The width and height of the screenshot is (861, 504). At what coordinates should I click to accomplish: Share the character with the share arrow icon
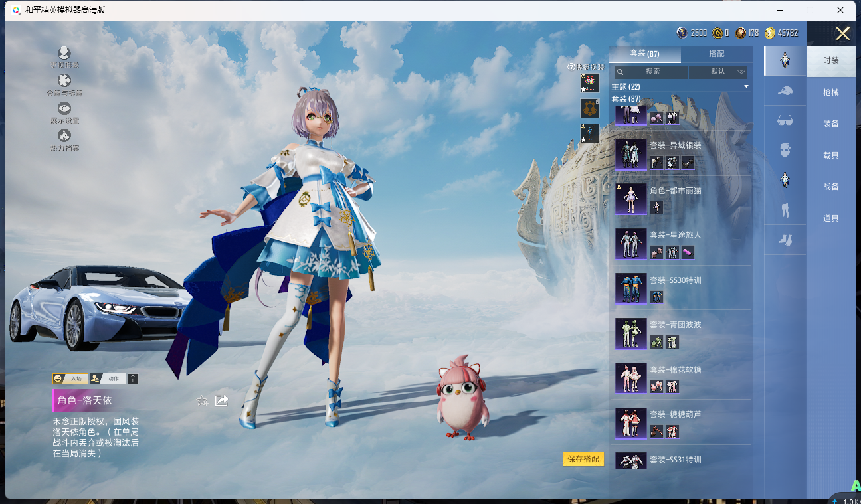click(x=222, y=400)
